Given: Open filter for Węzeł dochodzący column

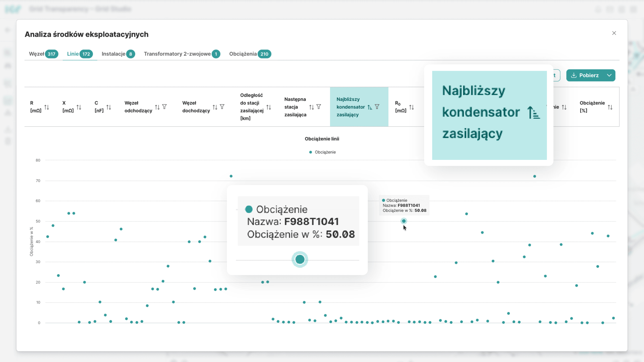Looking at the screenshot, I should tap(222, 107).
